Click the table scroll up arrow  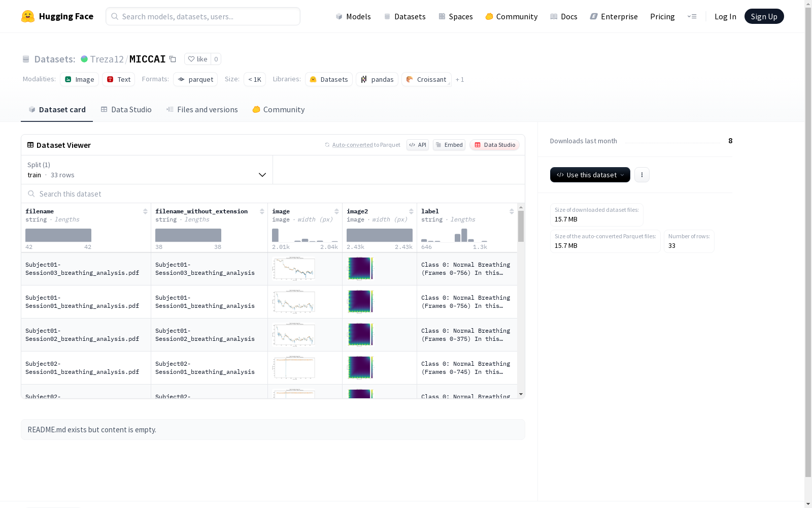click(521, 207)
